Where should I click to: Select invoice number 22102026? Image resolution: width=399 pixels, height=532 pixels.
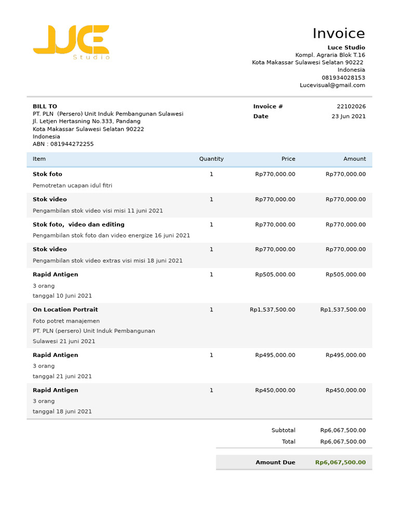click(351, 107)
